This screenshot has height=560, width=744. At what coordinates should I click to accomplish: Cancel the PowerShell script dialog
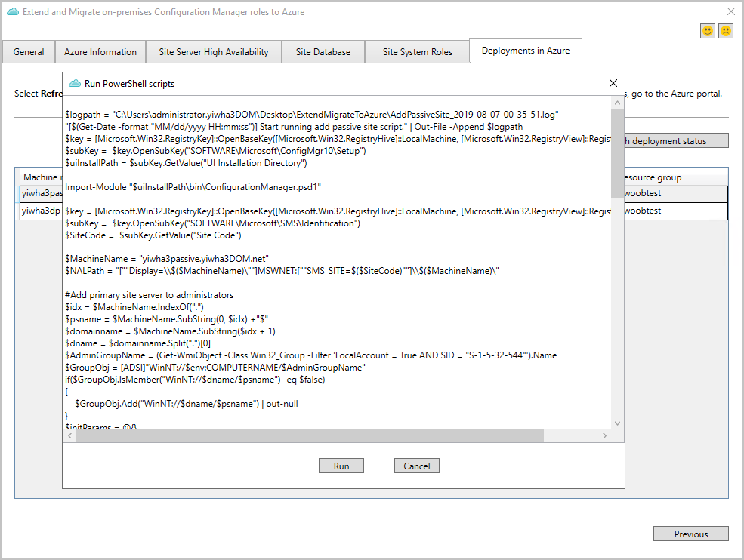point(416,466)
